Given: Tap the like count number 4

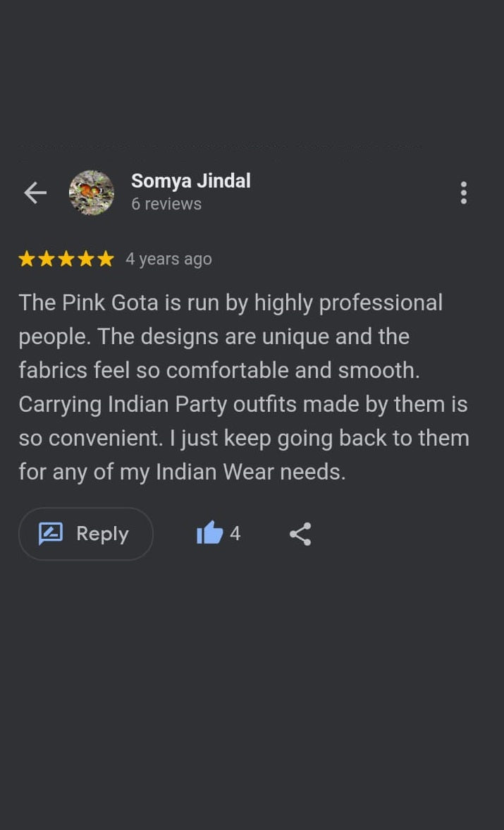Looking at the screenshot, I should (x=235, y=533).
